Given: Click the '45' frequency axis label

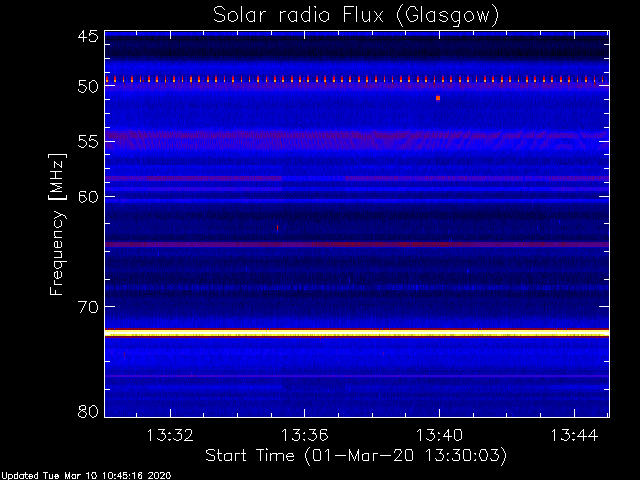Looking at the screenshot, I should 88,36.
